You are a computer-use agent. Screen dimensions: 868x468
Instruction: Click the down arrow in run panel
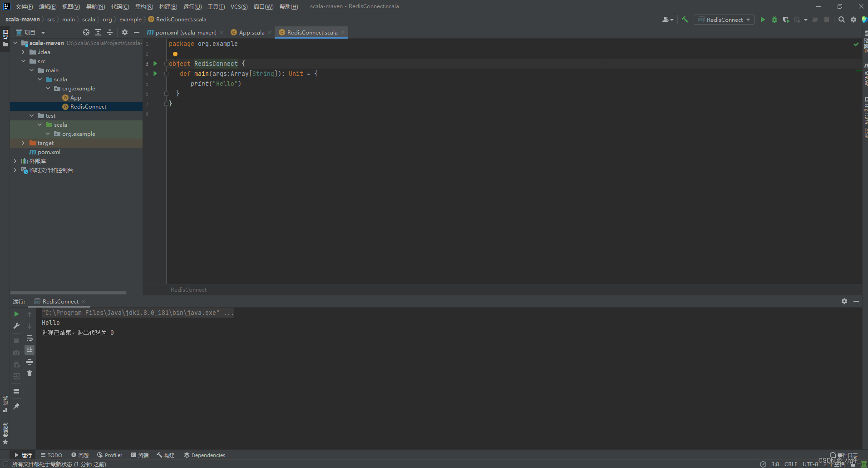[30, 326]
